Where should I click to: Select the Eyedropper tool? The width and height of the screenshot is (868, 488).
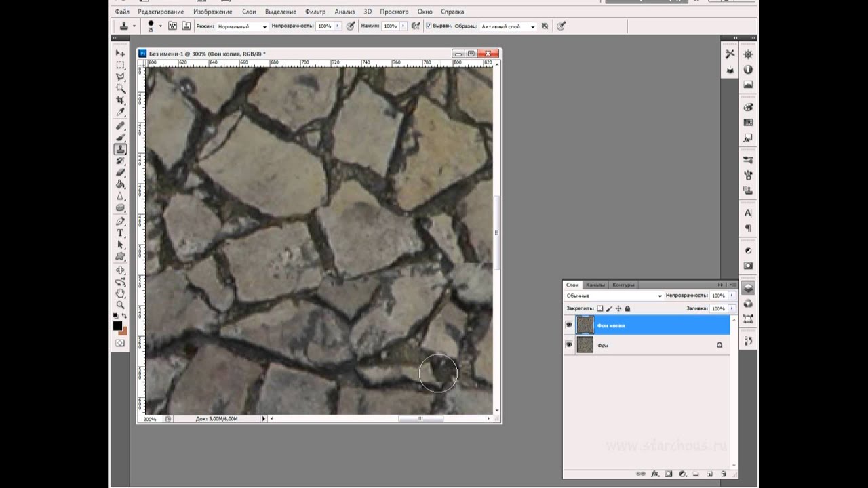120,112
